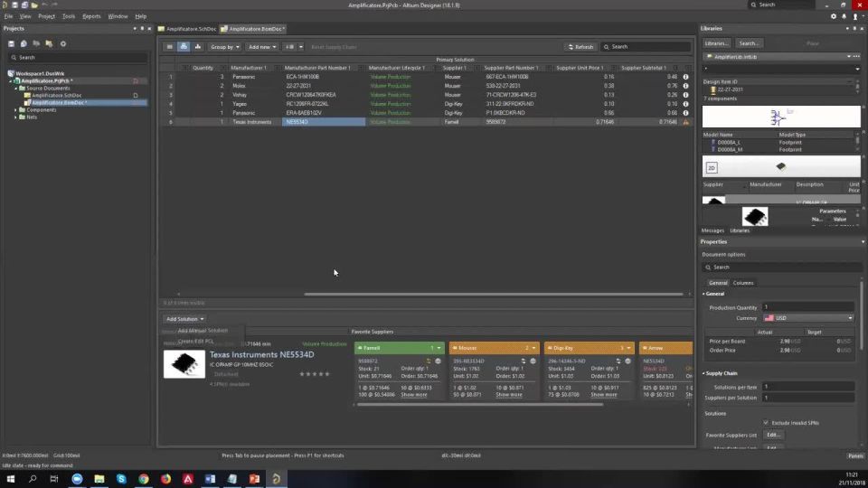Open the Add Solution dropdown
Viewport: 868px width, 488px height.
pos(184,319)
